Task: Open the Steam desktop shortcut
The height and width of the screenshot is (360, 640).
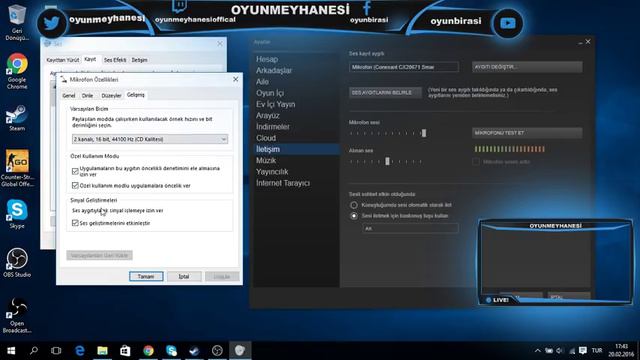Action: coord(17,118)
